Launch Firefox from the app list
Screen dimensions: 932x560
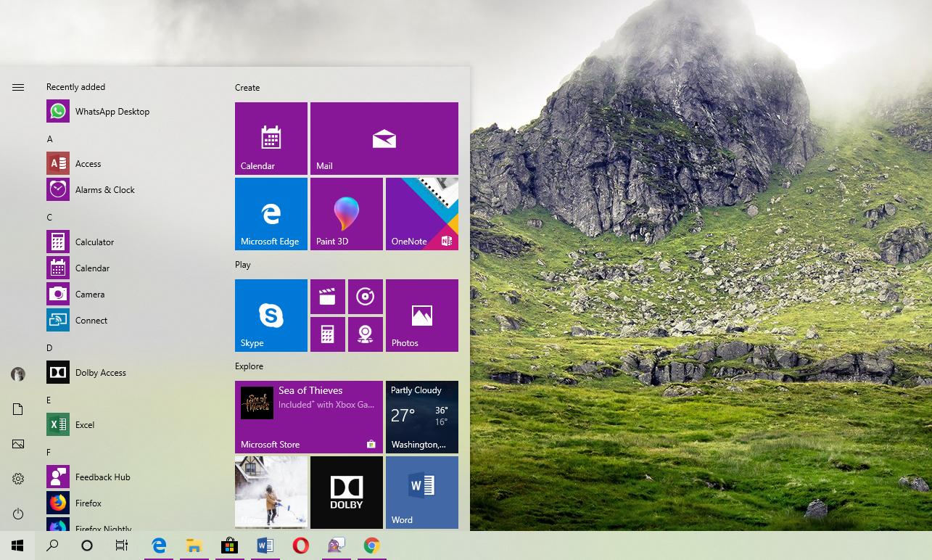click(x=88, y=503)
